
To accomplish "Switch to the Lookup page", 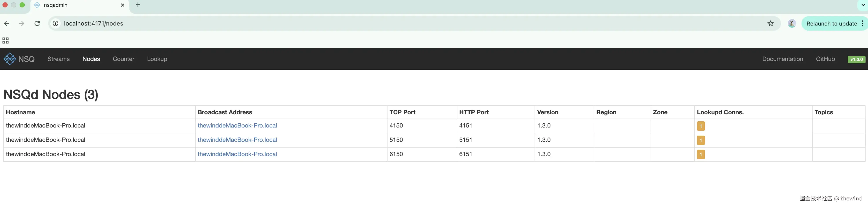I will coord(157,59).
